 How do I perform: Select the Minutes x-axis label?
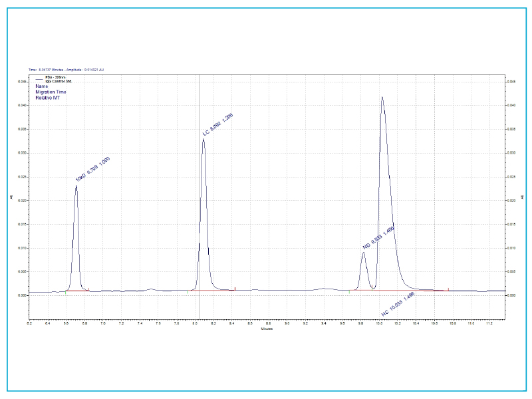coord(266,327)
